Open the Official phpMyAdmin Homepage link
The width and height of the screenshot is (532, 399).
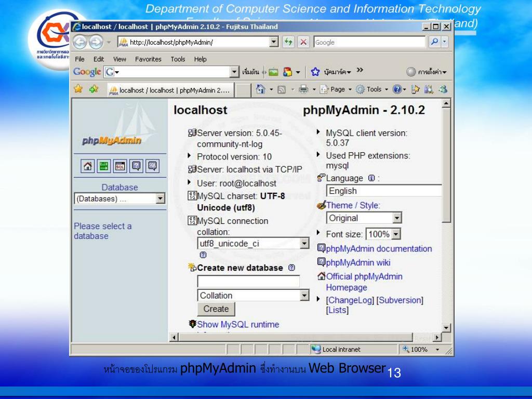(364, 282)
